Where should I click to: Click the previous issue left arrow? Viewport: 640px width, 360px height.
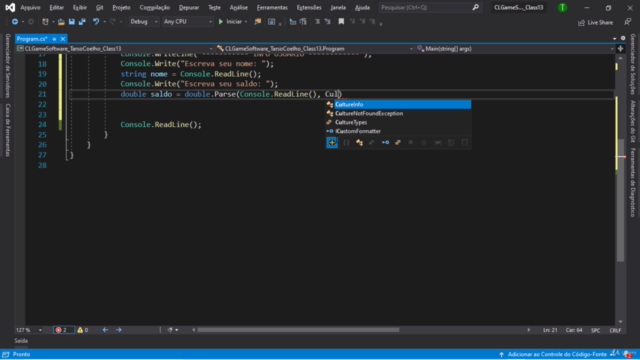tap(105, 330)
